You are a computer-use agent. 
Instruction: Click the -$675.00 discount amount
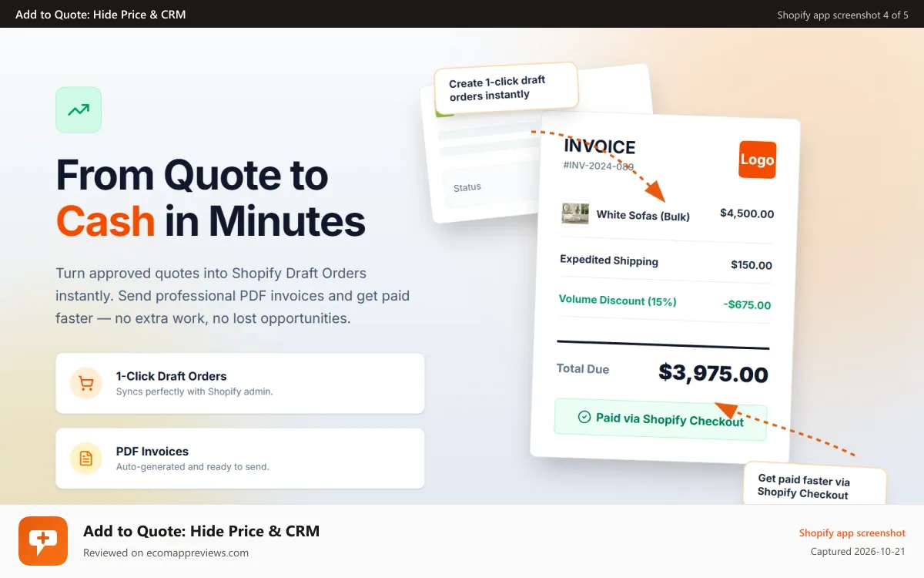(747, 305)
